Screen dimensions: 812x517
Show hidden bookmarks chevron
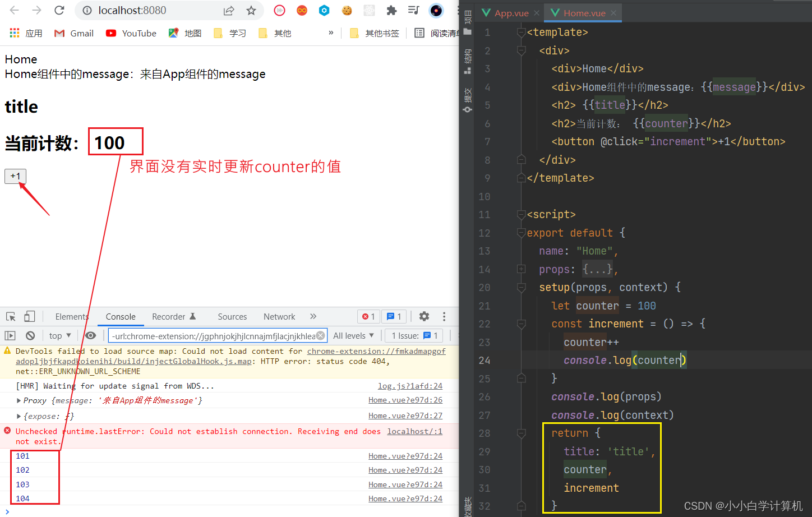[331, 33]
